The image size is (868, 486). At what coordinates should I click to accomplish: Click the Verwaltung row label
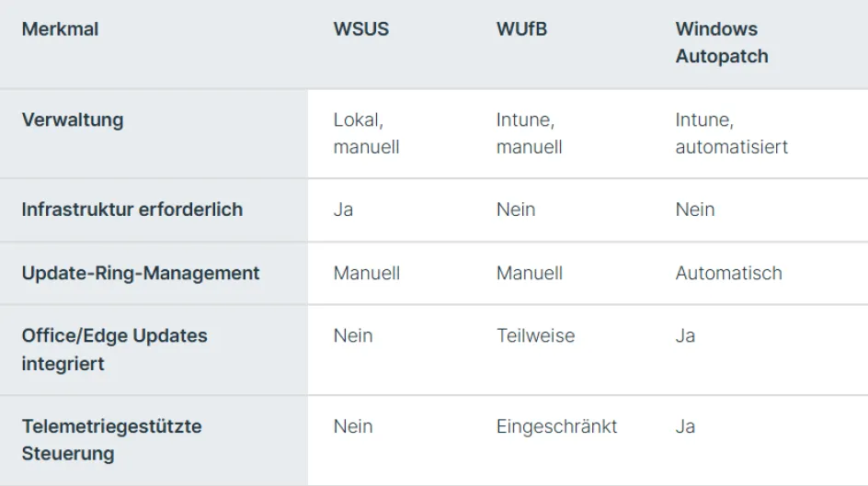[x=72, y=120]
